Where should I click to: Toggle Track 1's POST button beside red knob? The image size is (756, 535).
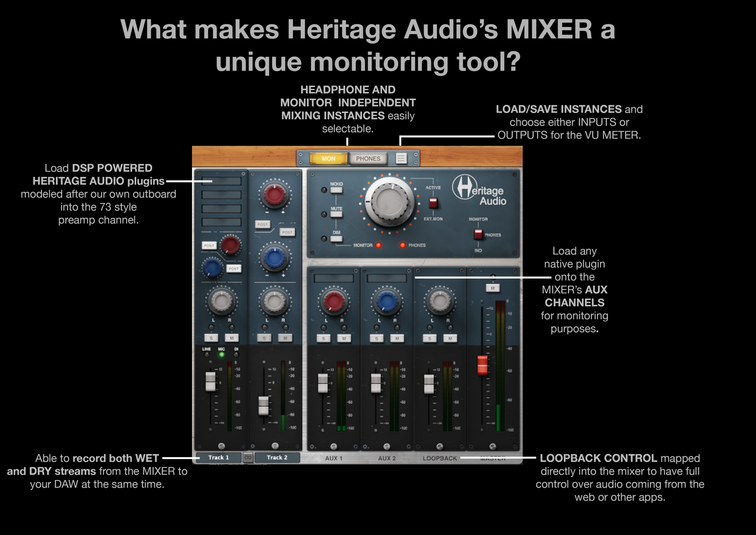click(209, 245)
